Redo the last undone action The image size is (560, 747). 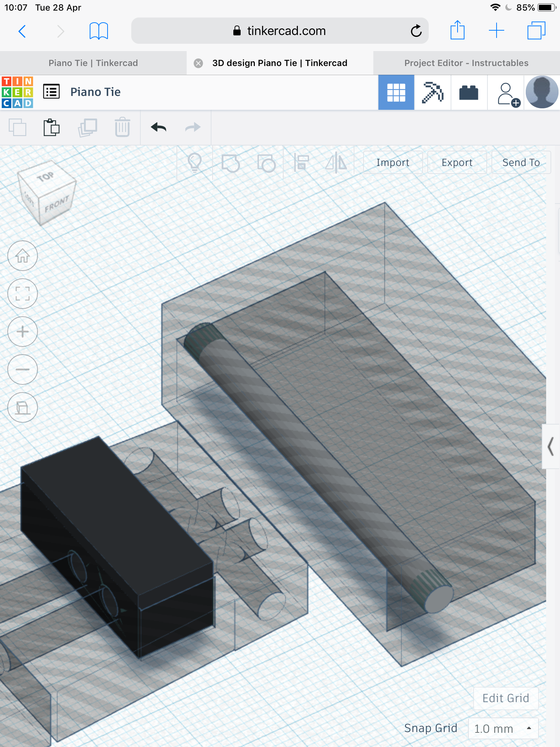[193, 127]
